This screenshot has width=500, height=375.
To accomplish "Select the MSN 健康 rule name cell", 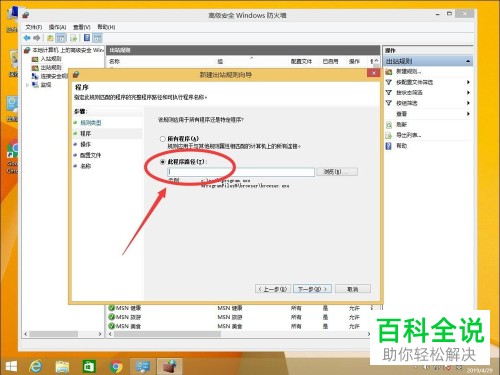I will tap(128, 308).
